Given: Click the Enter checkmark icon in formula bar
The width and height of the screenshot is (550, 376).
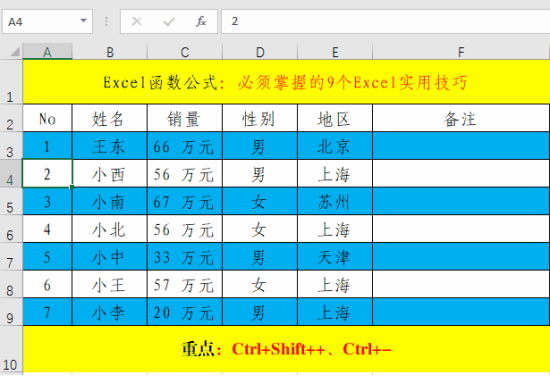Looking at the screenshot, I should pos(169,22).
